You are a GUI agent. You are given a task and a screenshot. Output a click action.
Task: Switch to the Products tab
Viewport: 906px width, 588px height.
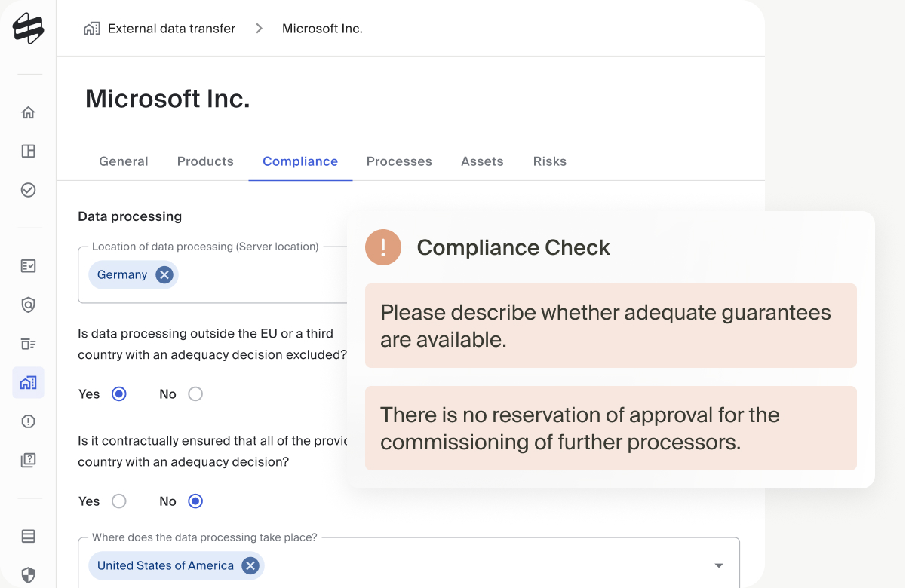click(205, 161)
